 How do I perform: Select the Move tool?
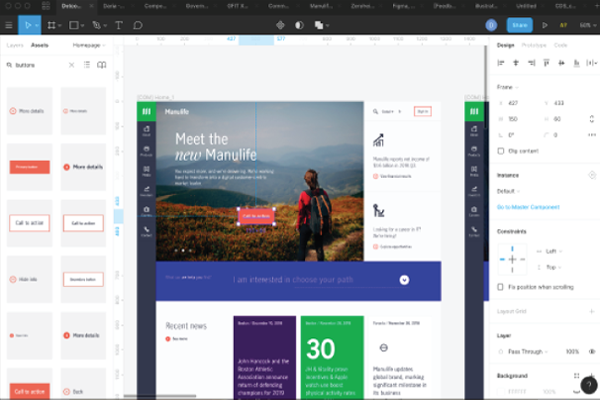point(28,25)
